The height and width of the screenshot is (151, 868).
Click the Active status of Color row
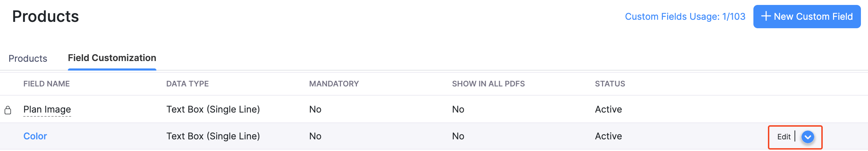[x=608, y=136]
